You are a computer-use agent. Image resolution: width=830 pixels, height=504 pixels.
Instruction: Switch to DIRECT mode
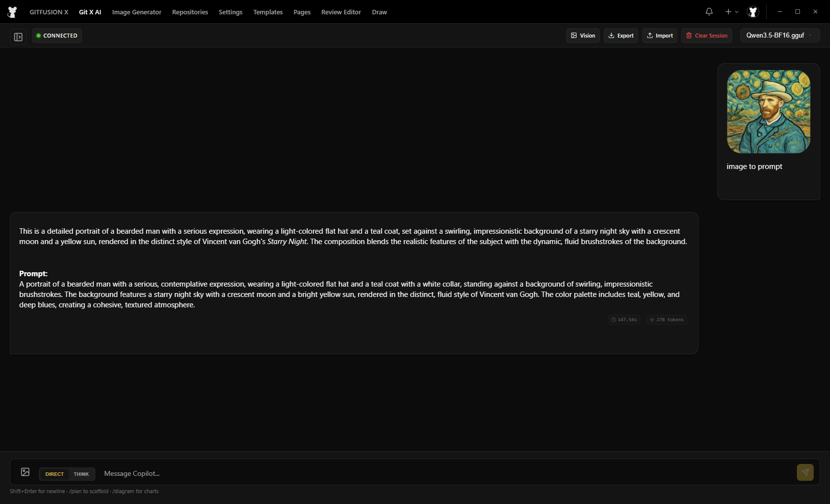[x=54, y=474]
